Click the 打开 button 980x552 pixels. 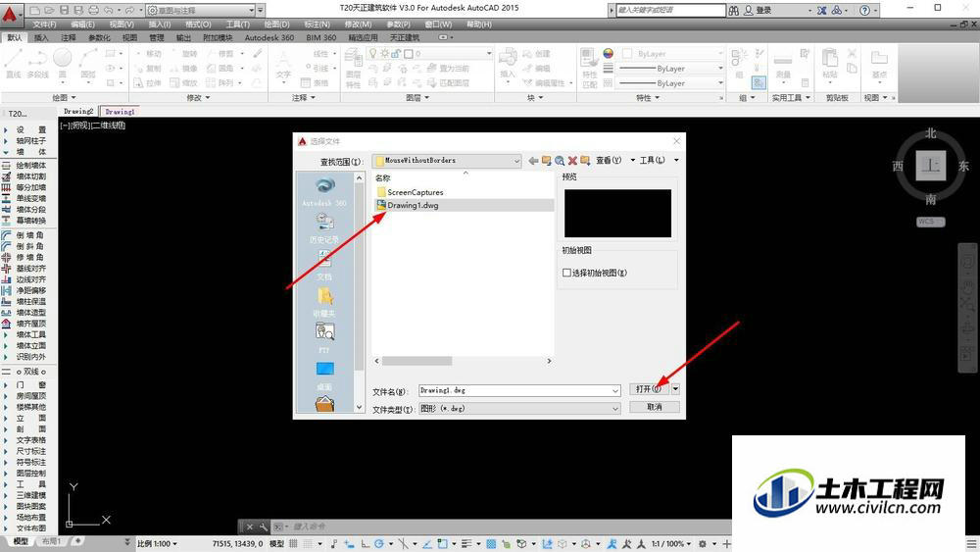tap(650, 389)
